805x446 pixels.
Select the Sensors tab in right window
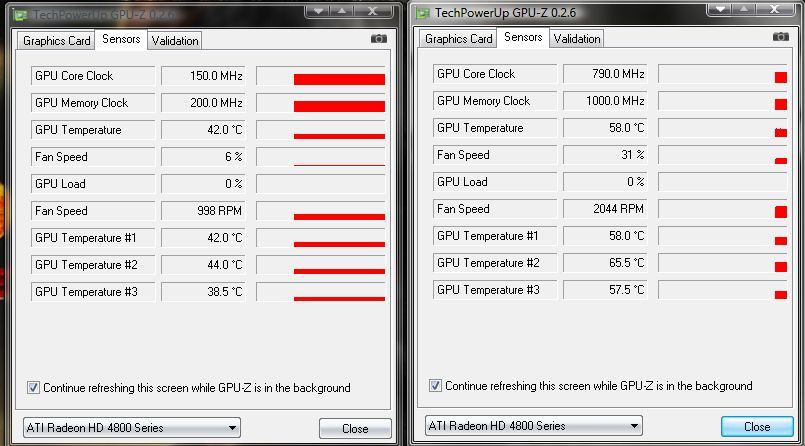(x=523, y=37)
